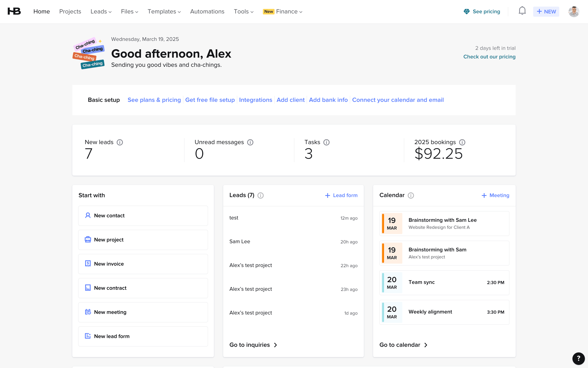Click the New meeting calendar icon

click(x=88, y=312)
